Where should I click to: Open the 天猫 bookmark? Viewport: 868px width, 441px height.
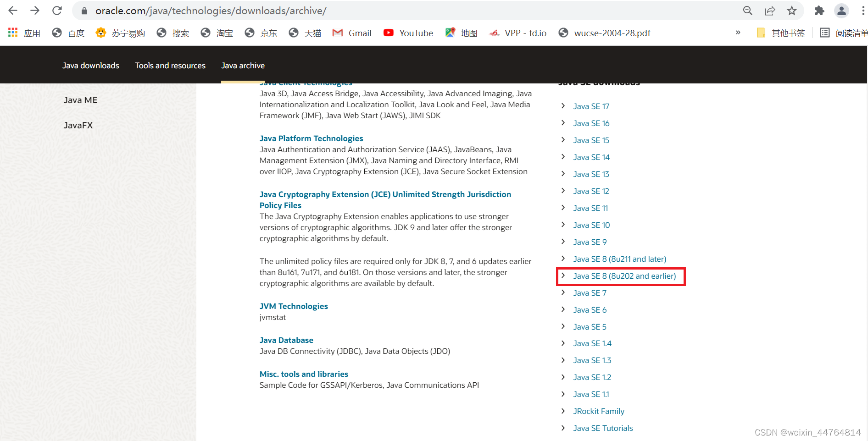[x=305, y=33]
